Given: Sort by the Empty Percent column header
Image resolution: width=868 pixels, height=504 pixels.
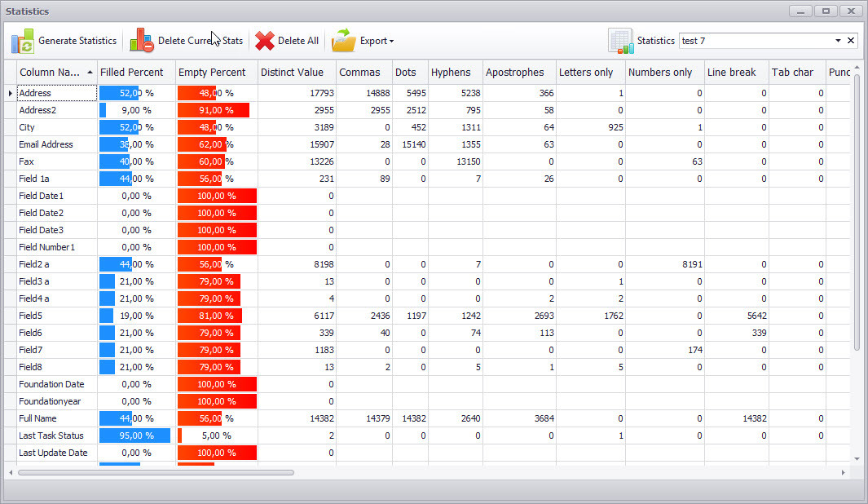Looking at the screenshot, I should (217, 72).
